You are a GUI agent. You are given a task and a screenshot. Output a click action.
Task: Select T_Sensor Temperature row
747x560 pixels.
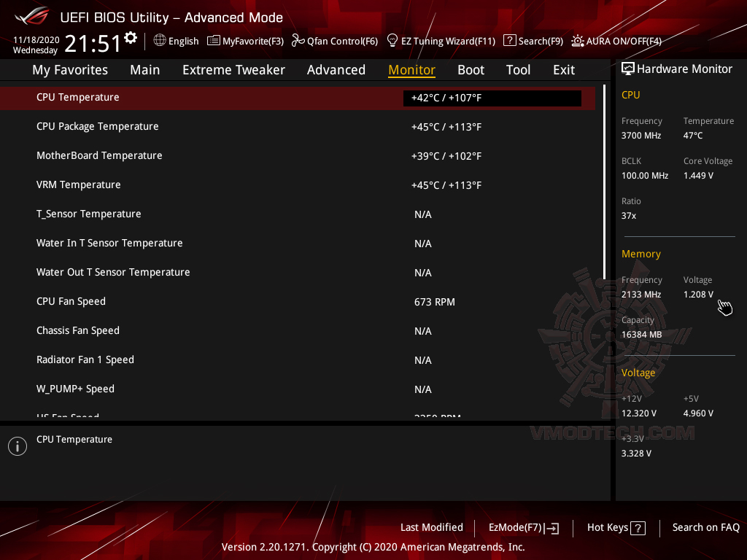point(298,214)
